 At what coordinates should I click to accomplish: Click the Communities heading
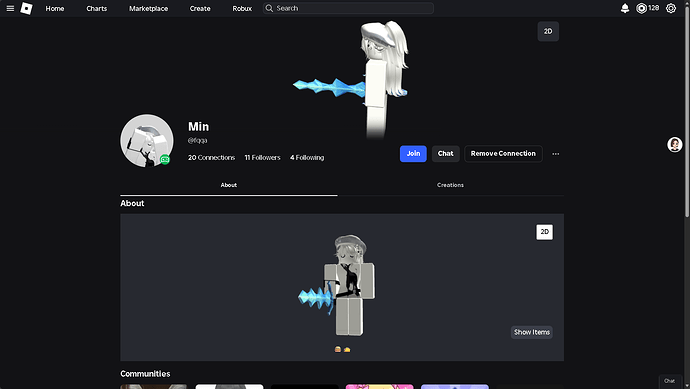[x=145, y=374]
